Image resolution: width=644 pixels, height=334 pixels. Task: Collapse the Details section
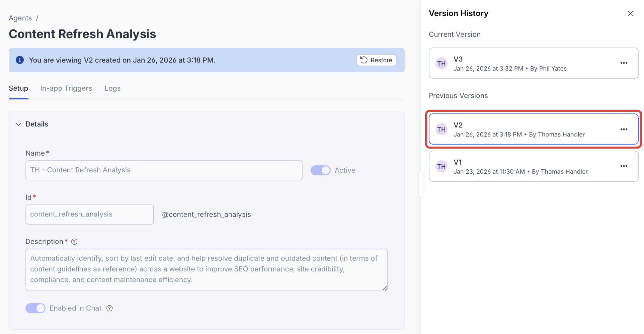[x=18, y=124]
